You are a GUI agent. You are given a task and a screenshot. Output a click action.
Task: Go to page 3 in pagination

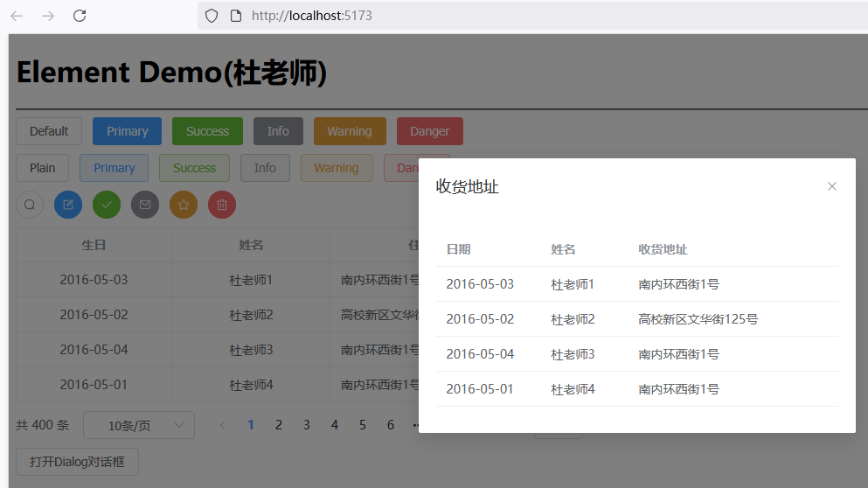click(x=307, y=425)
